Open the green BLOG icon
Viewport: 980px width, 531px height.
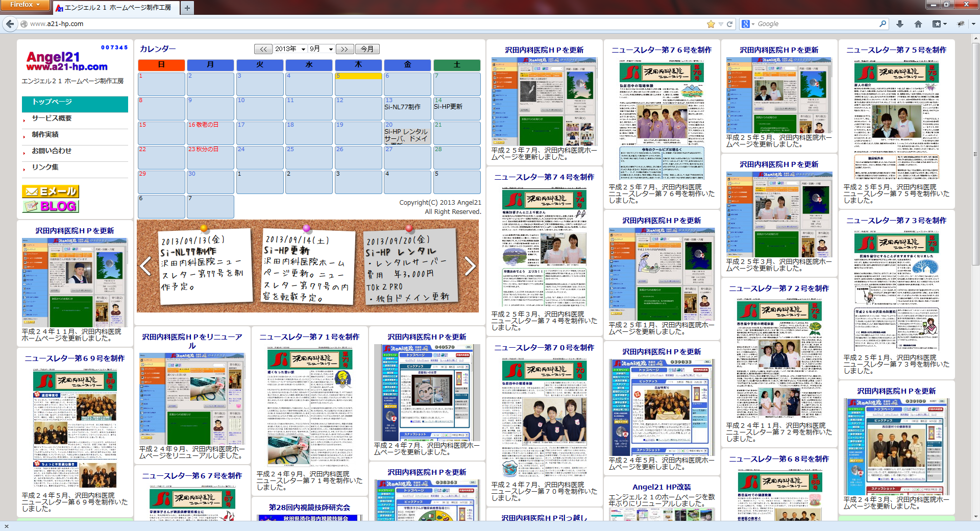point(51,206)
